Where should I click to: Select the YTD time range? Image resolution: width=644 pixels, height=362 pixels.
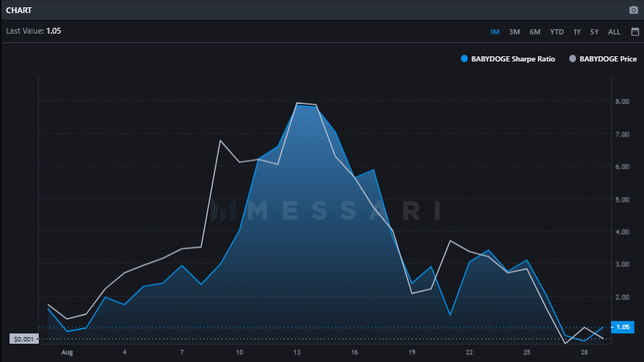click(557, 32)
